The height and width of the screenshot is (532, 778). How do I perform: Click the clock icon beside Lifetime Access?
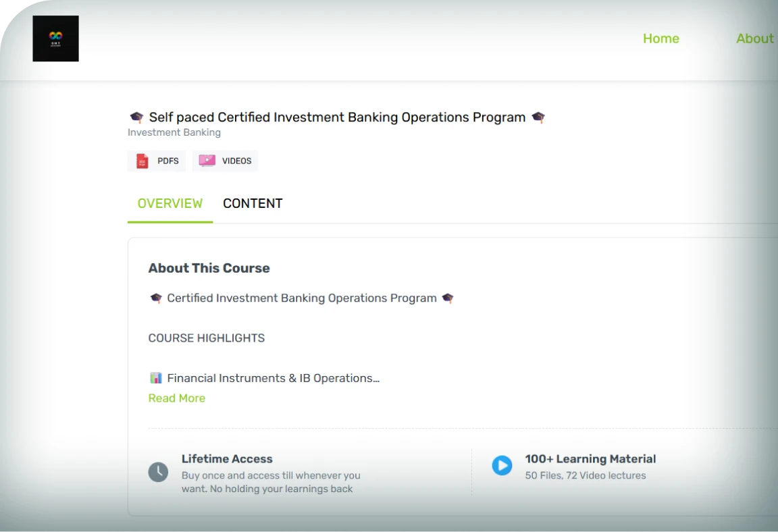point(158,472)
